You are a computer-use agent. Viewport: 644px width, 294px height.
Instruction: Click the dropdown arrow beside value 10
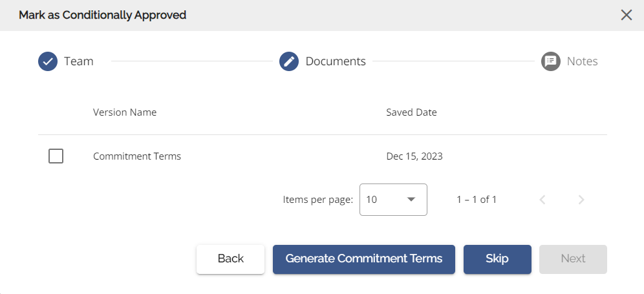tap(411, 200)
